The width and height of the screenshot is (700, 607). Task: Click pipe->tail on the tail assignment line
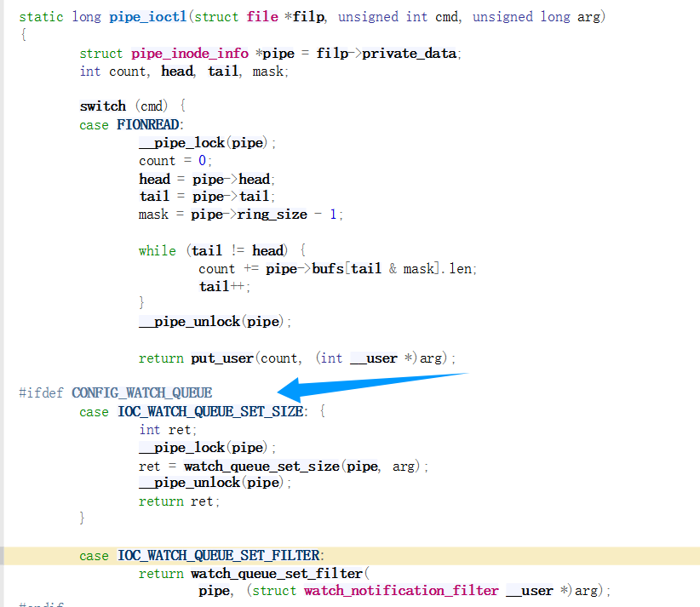pos(231,197)
